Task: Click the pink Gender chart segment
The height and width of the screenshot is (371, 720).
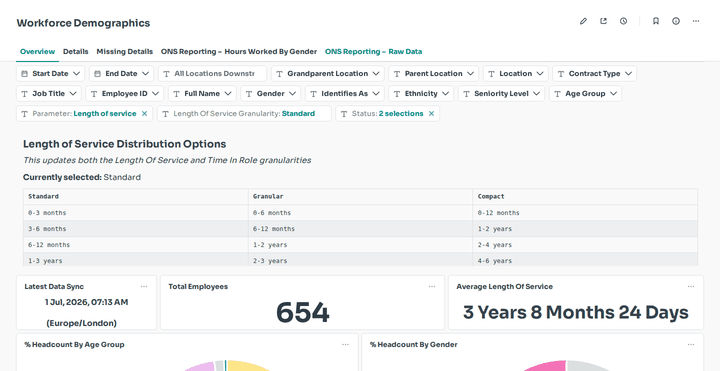Action: click(546, 366)
